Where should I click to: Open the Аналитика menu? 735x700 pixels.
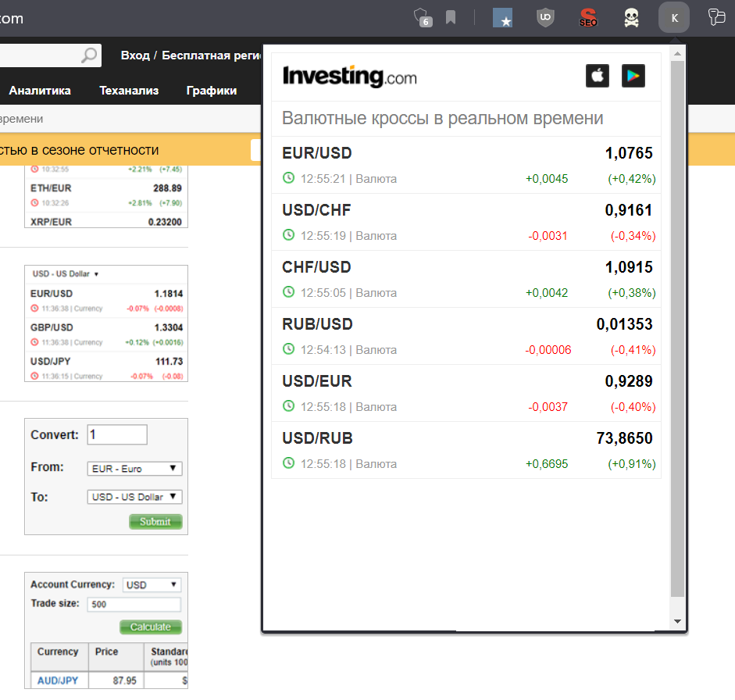[x=40, y=91]
